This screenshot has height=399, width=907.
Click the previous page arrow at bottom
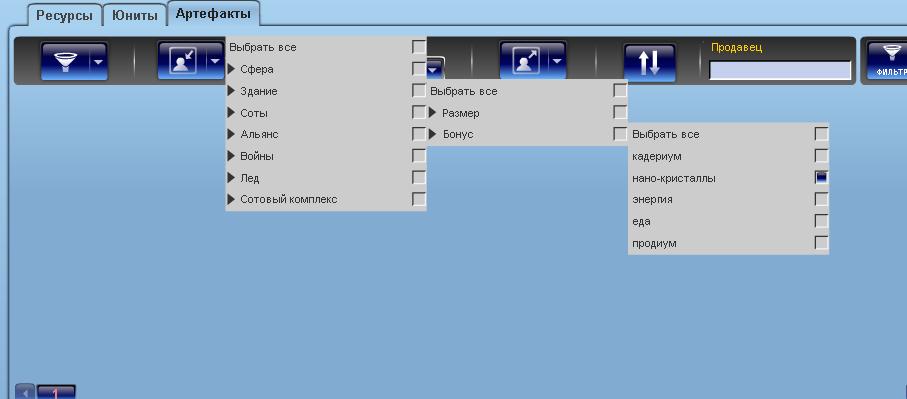point(24,392)
